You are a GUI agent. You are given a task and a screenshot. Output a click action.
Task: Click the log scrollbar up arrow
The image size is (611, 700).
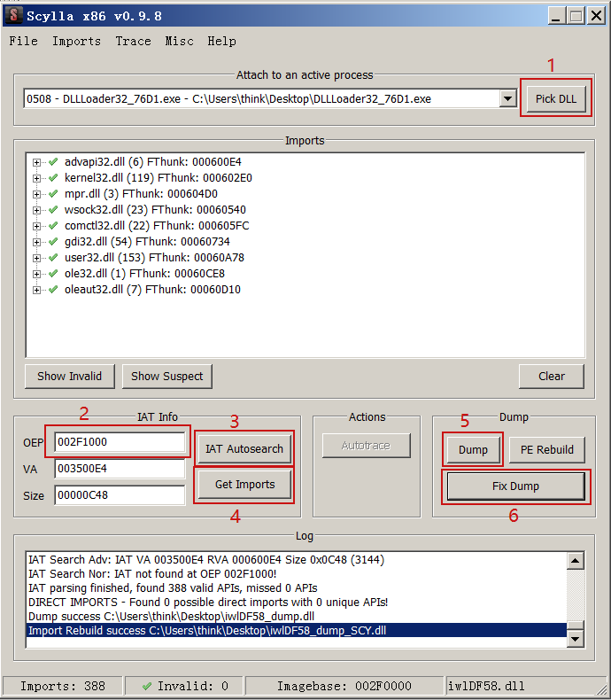(576, 561)
